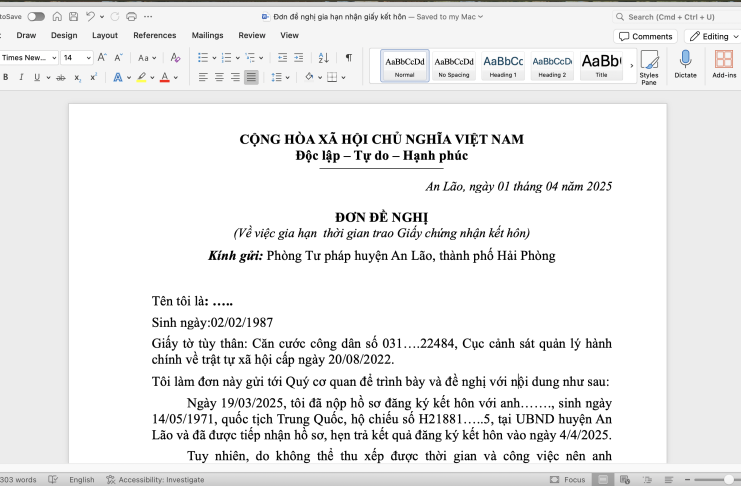The image size is (741, 486).
Task: Open the References tab
Action: [x=155, y=35]
